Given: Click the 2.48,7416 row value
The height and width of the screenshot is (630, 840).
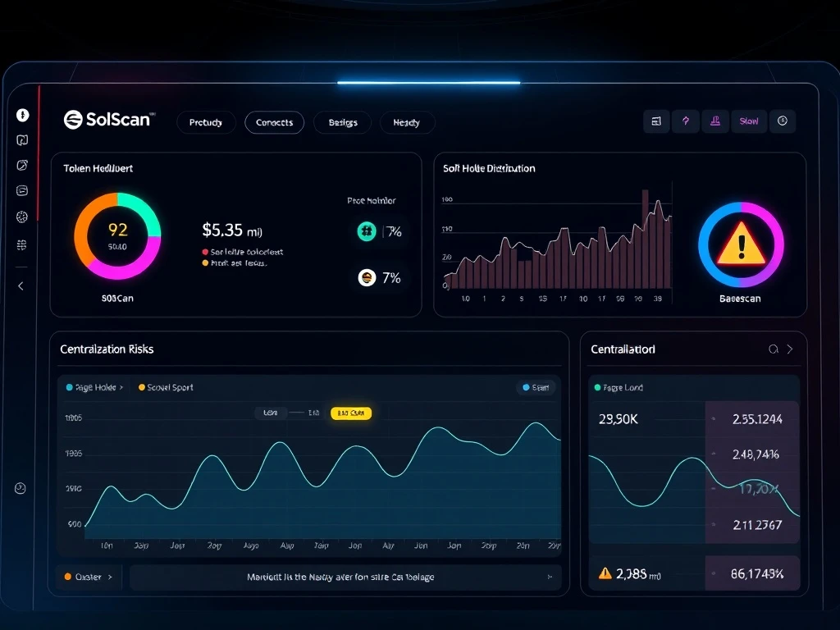Looking at the screenshot, I should point(756,454).
